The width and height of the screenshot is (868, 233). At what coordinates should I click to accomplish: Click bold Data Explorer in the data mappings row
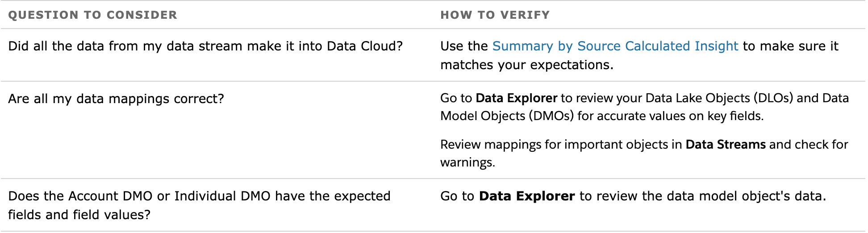[517, 98]
